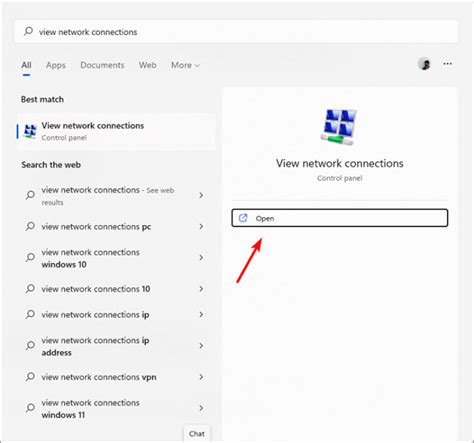Screen dimensions: 474x443
Task: Click search icon beside 'windows 10' row
Action: 30,257
